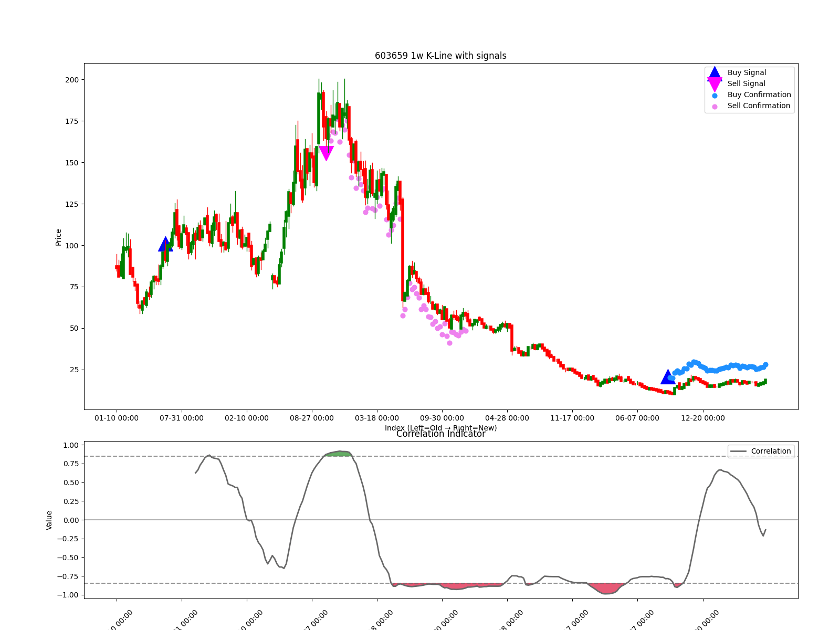
Task: Click the '01-10 00:00' date tick label
Action: (x=117, y=418)
